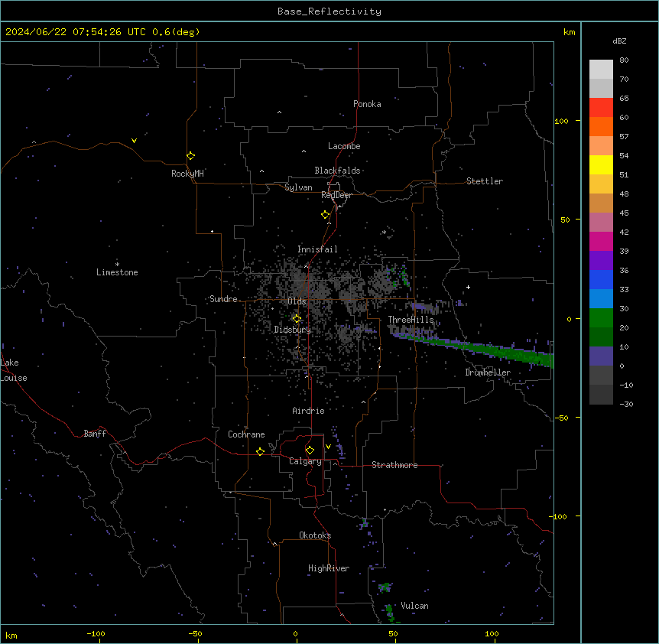Select the Lake Louise label

(12, 370)
